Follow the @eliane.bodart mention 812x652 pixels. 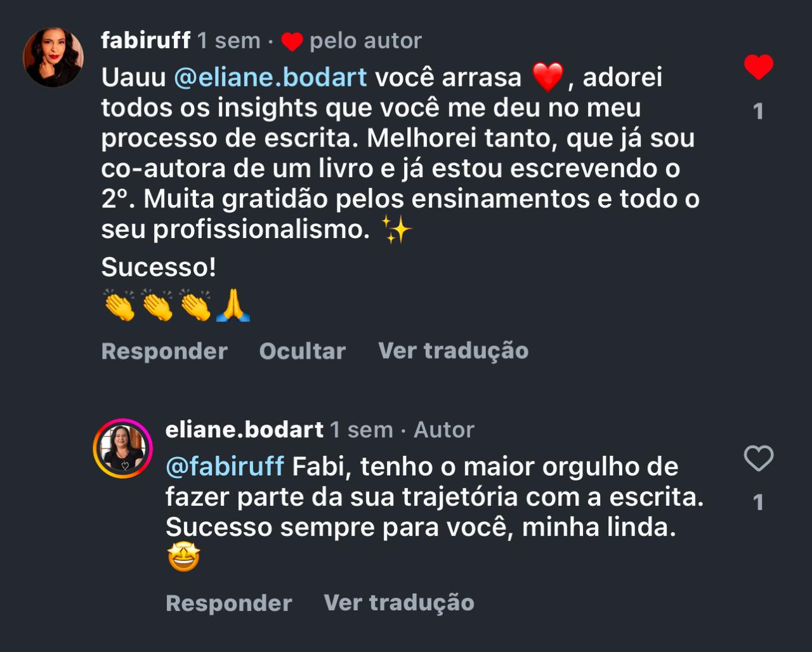click(270, 77)
